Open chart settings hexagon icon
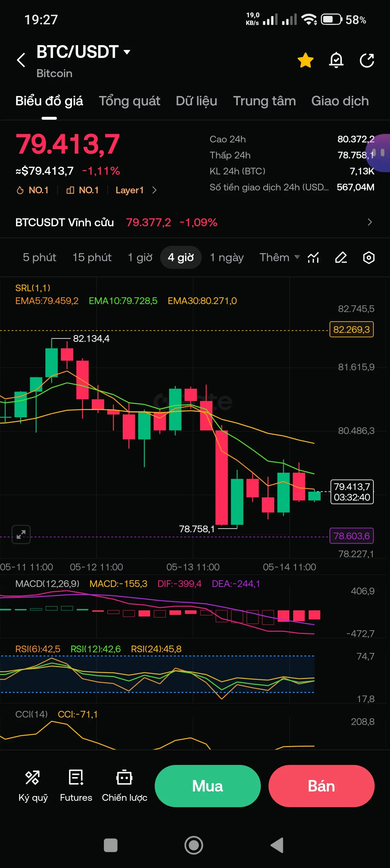Screen dimensions: 390x868 pos(369,257)
